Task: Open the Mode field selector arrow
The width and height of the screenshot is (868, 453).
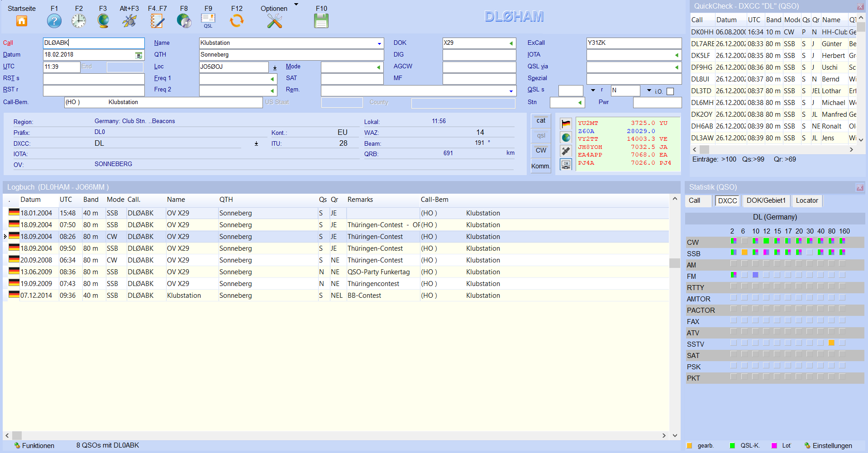Action: click(x=378, y=67)
